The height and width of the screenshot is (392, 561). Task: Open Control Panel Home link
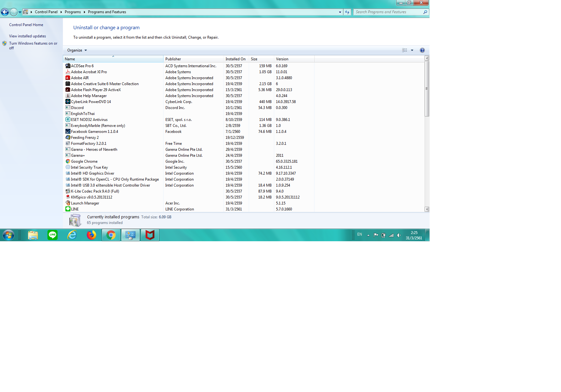pyautogui.click(x=26, y=25)
